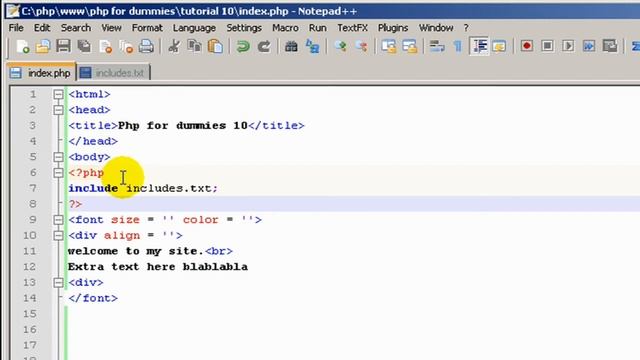Save the current file with floppy icon

tap(63, 46)
